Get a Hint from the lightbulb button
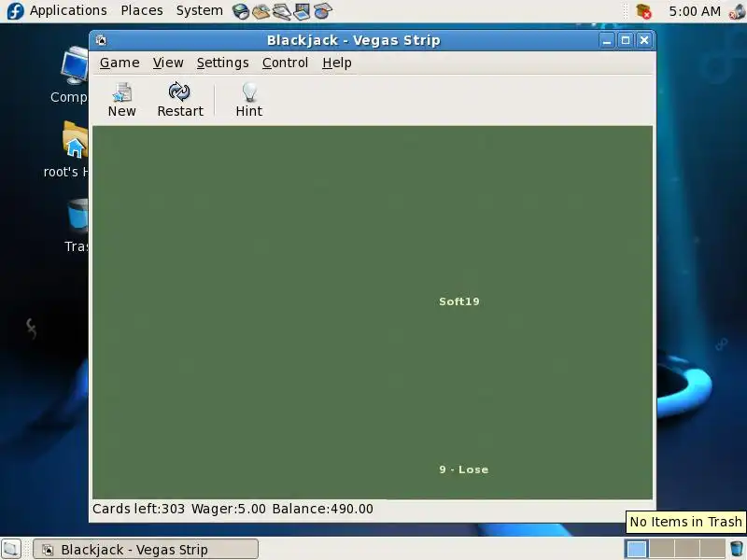747x560 pixels. tap(249, 100)
